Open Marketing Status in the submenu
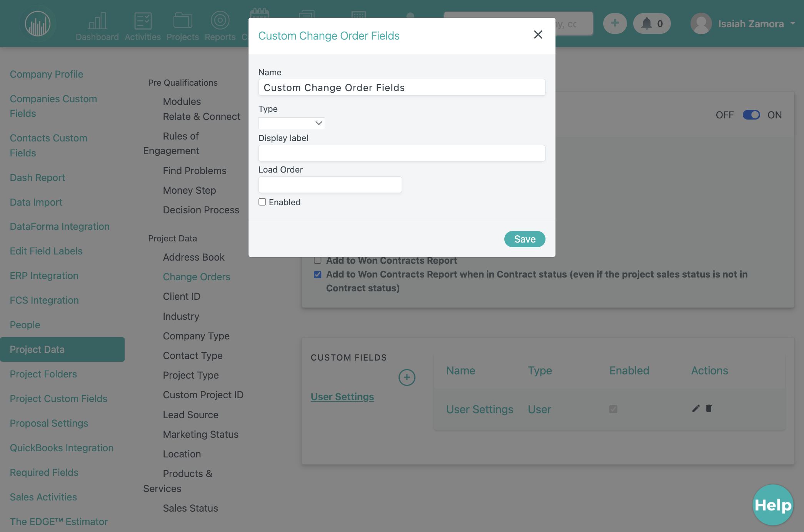 [200, 434]
